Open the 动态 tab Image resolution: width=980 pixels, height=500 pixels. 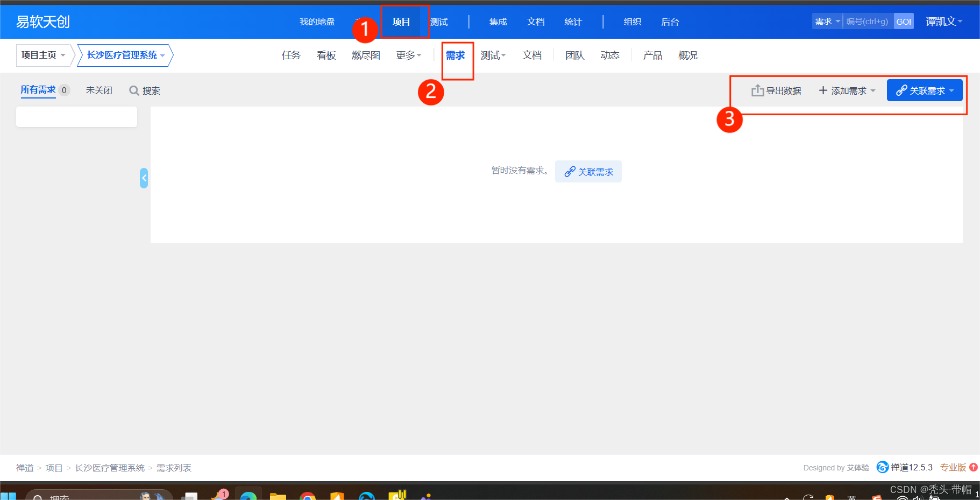pyautogui.click(x=610, y=55)
